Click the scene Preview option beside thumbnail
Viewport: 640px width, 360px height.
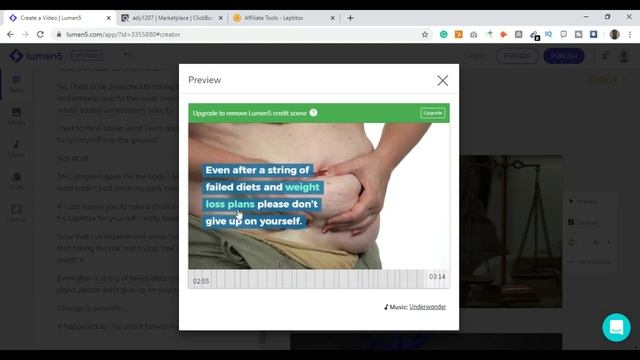[x=584, y=202]
